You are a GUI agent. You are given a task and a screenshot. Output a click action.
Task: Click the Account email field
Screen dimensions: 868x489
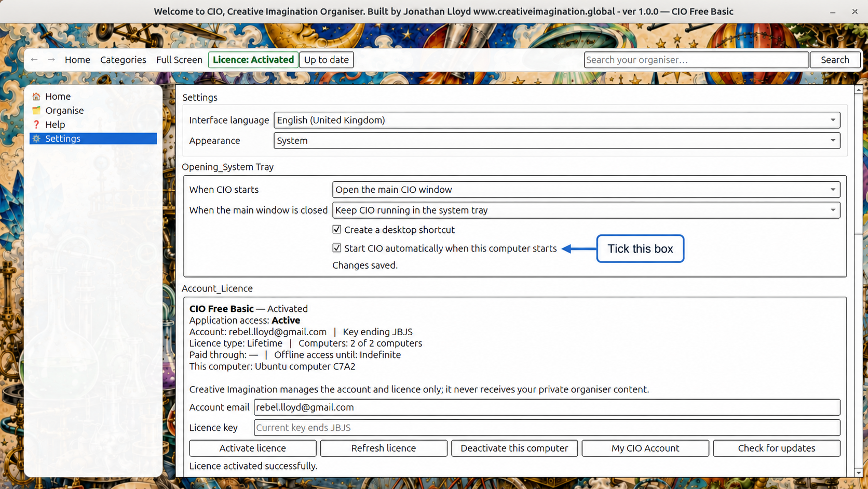pyautogui.click(x=547, y=407)
